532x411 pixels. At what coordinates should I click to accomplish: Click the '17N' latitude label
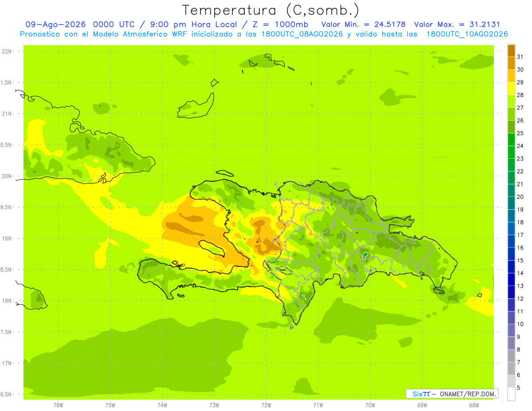coord(7,364)
